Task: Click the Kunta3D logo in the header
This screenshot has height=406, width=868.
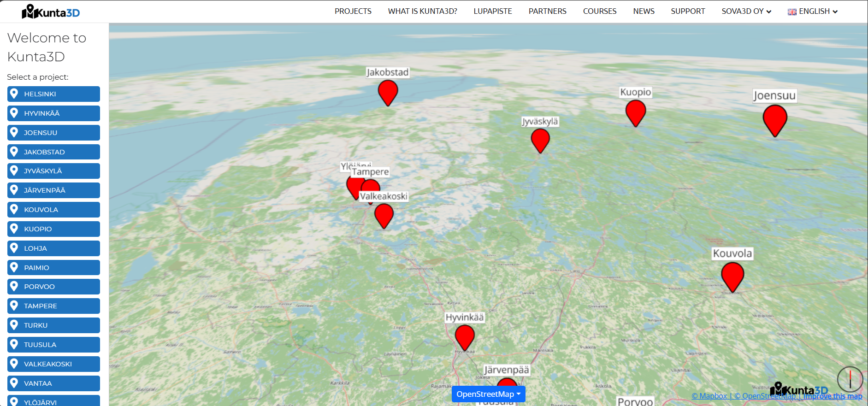Action: [51, 12]
